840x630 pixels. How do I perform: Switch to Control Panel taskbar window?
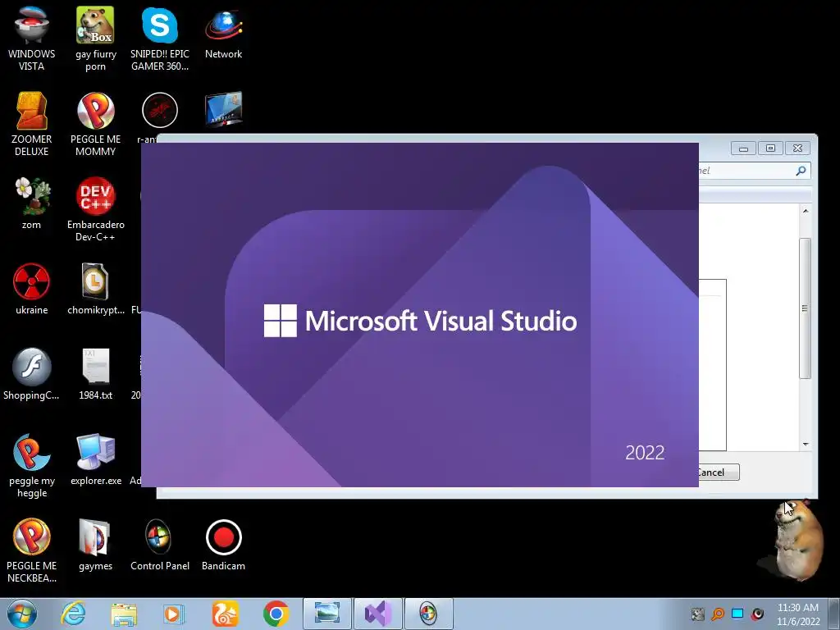pyautogui.click(x=428, y=614)
